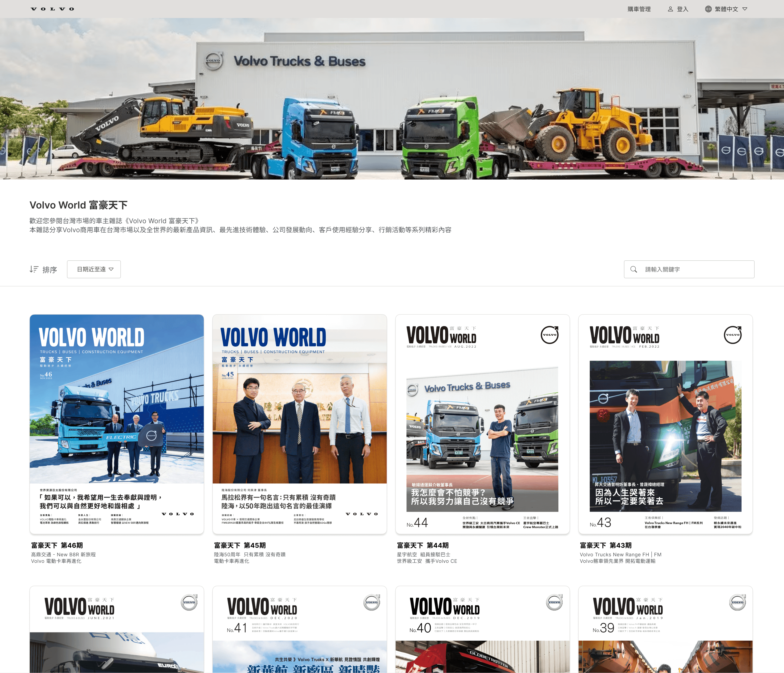This screenshot has width=784, height=673.
Task: Open the 登入 sign-in link
Action: point(682,9)
